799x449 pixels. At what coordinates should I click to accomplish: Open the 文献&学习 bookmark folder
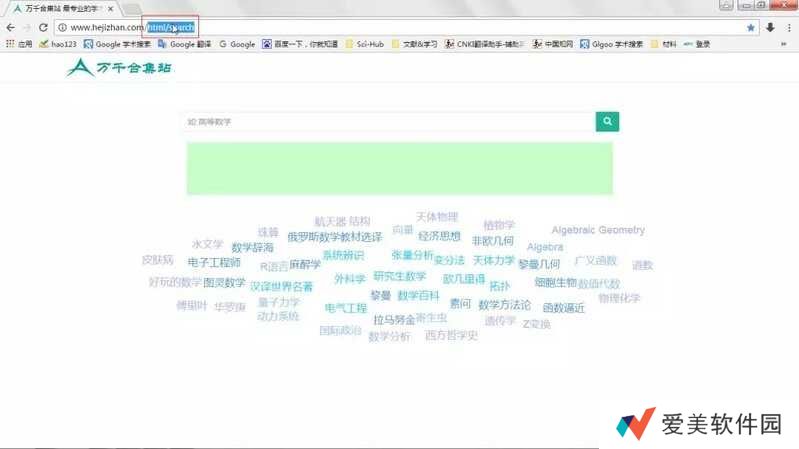(414, 44)
